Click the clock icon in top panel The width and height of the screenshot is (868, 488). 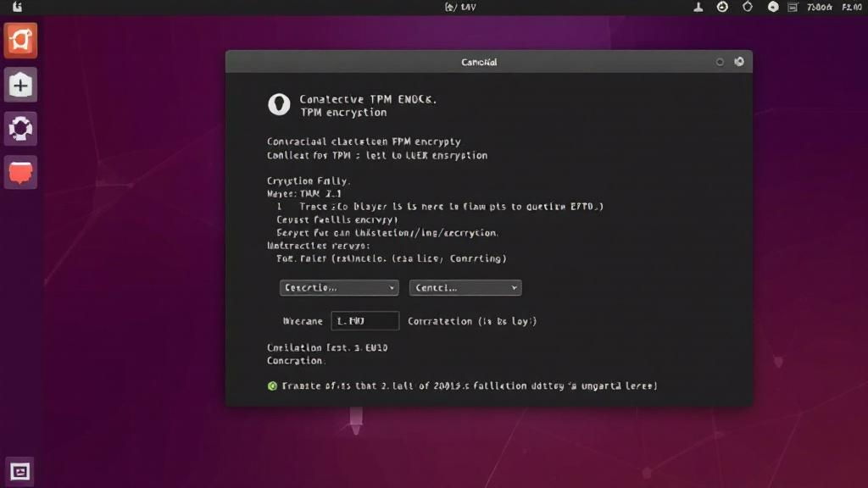722,7
